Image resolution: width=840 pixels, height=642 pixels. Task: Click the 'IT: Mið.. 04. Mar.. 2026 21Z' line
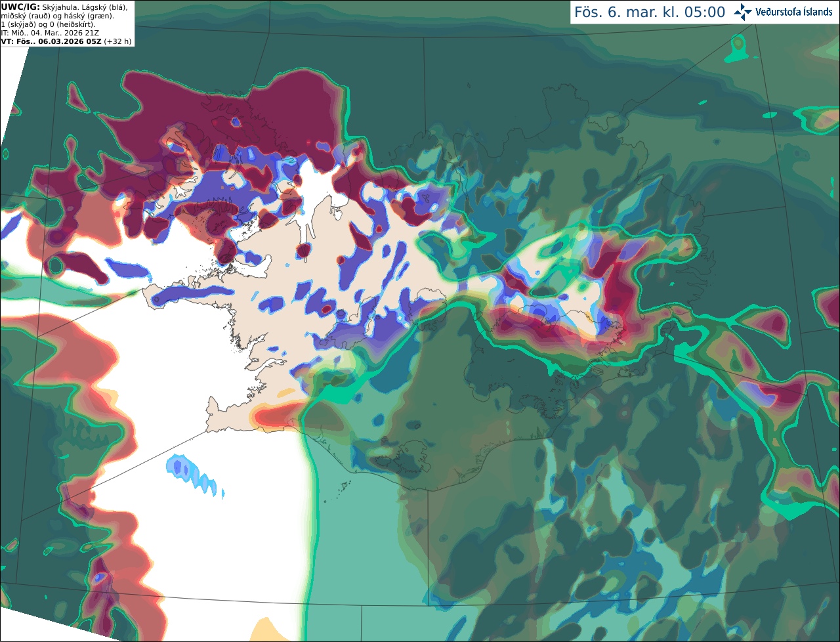tap(50, 32)
